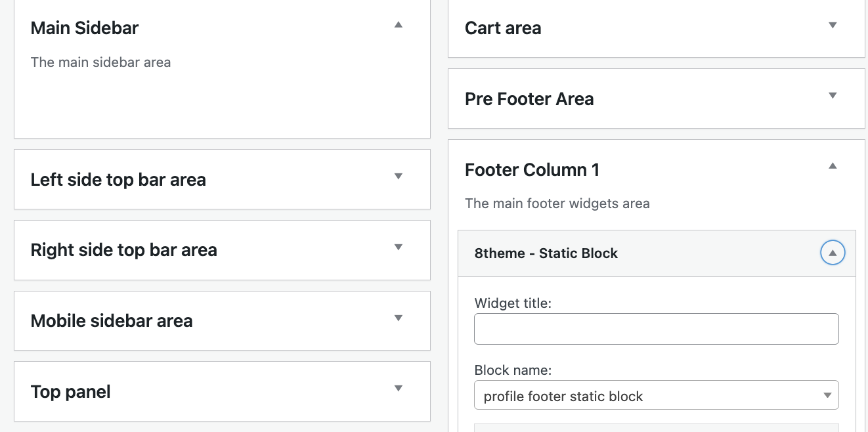Expand Top panel arrow icon

tap(398, 389)
